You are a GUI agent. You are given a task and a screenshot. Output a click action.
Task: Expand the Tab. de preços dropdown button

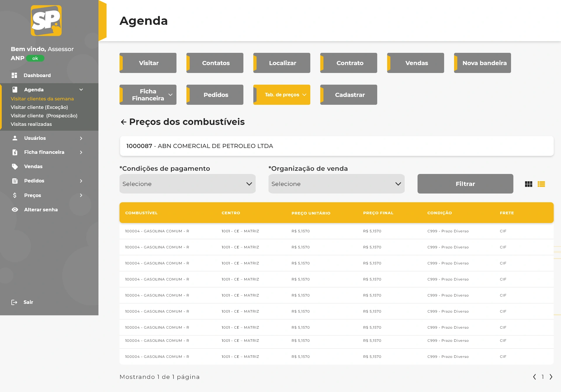pos(282,95)
